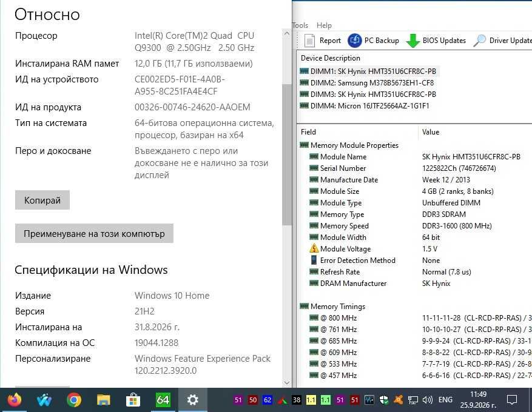Select the @ 685 MHz timing row
The height and width of the screenshot is (412, 532).
click(420, 341)
